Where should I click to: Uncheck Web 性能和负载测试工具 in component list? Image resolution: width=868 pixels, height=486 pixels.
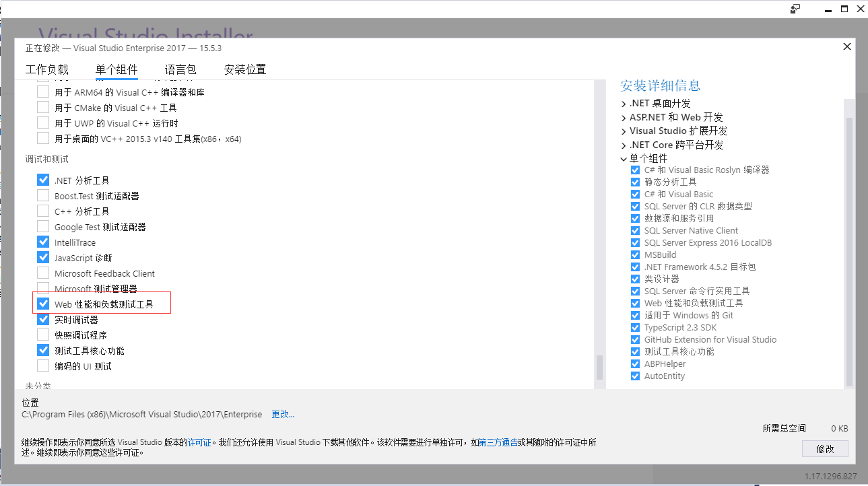43,304
